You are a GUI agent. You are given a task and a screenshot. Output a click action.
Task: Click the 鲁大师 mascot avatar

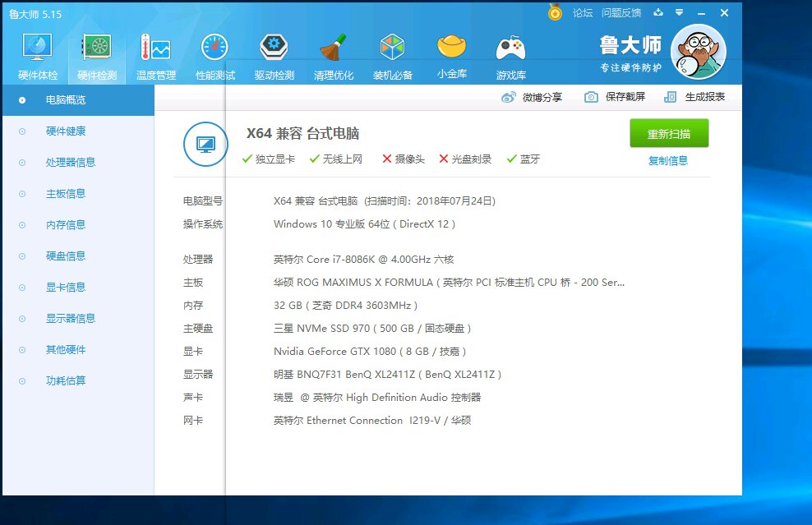[698, 52]
